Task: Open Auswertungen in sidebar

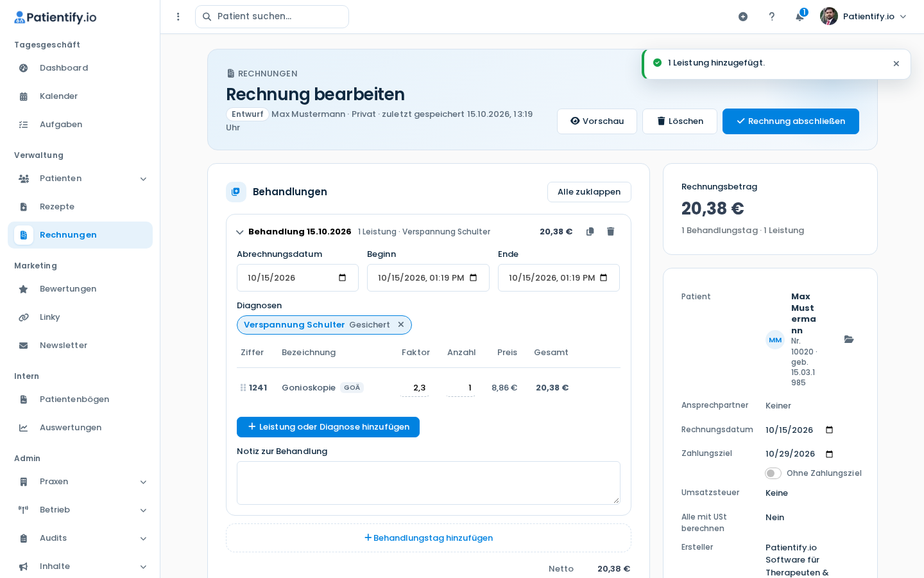Action: [x=80, y=428]
